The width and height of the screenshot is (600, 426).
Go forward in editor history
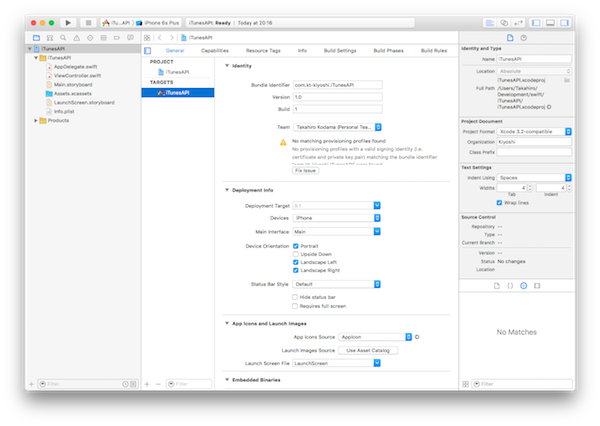click(172, 38)
